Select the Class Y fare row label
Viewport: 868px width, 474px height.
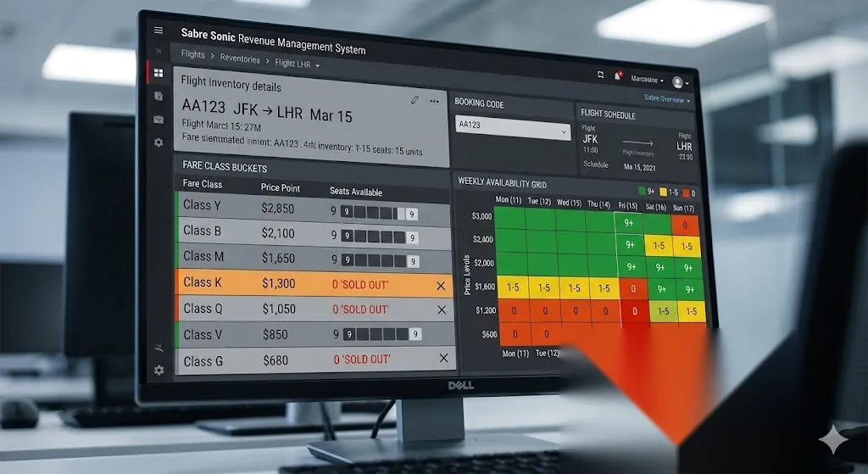click(x=202, y=205)
